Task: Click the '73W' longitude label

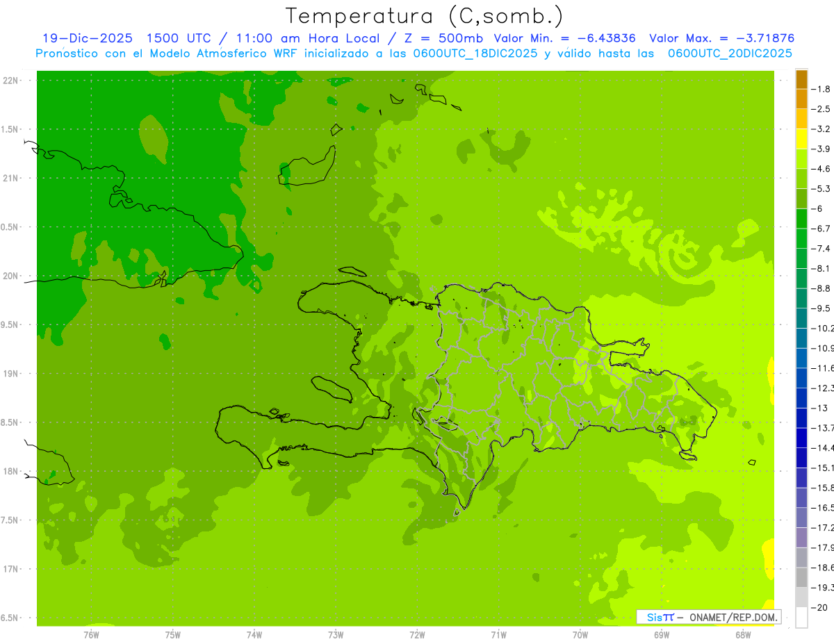Action: click(336, 635)
